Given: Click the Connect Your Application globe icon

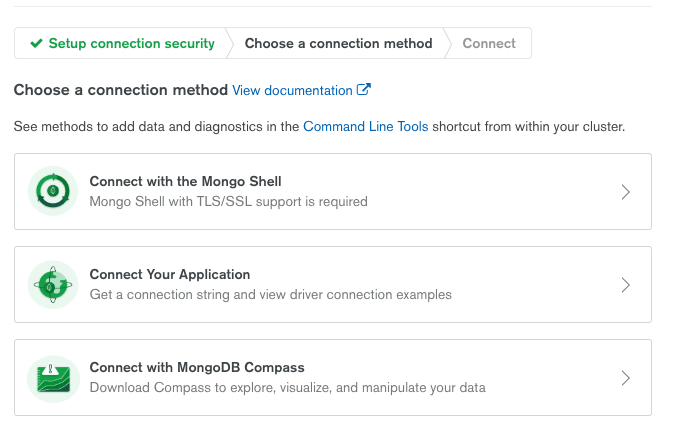Looking at the screenshot, I should point(53,285).
